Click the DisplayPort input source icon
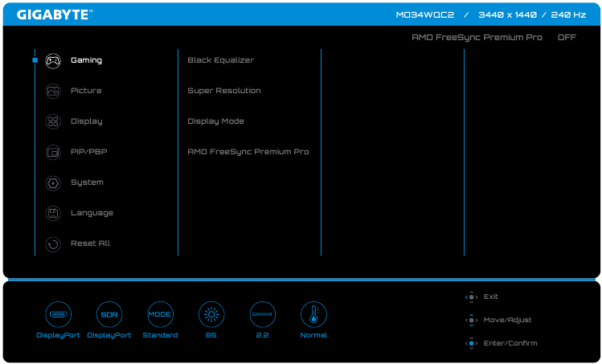This screenshot has height=364, width=602. 58,314
